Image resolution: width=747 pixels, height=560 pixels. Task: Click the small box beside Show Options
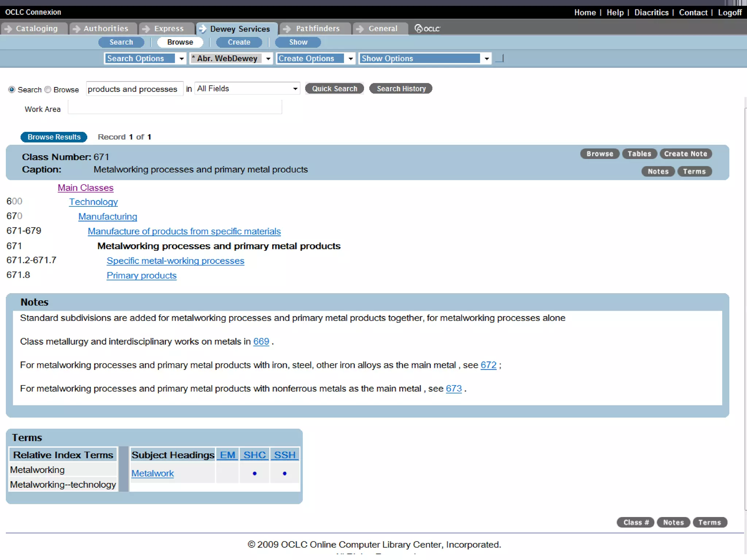(500, 58)
